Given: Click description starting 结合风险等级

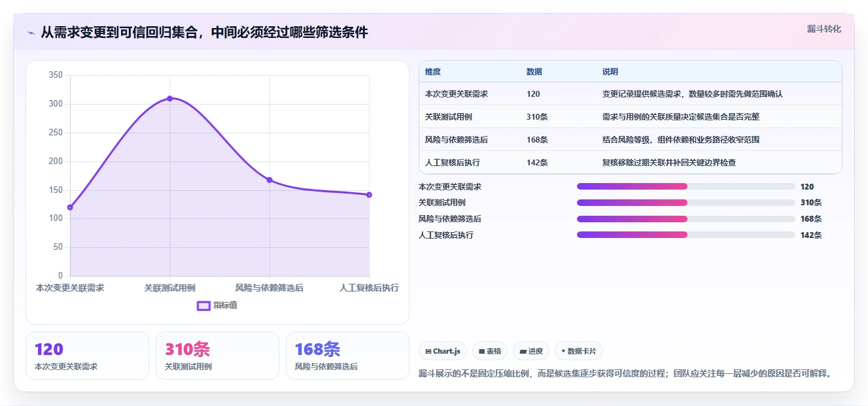Looking at the screenshot, I should tap(681, 140).
